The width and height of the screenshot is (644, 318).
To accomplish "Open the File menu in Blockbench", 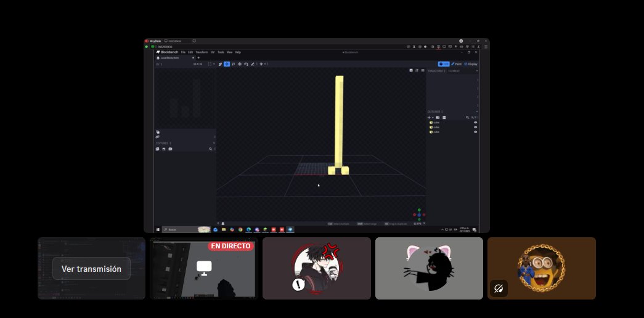I will point(183,52).
